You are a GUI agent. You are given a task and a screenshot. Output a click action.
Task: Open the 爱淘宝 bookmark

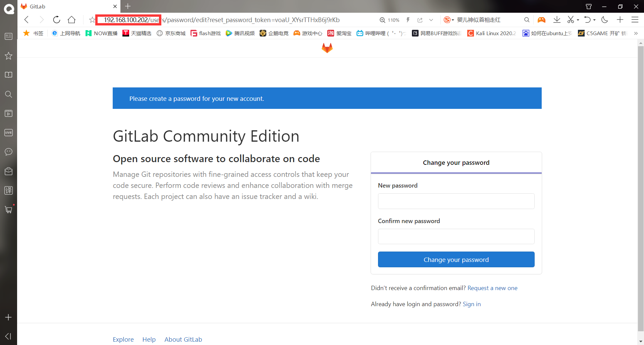tap(339, 33)
